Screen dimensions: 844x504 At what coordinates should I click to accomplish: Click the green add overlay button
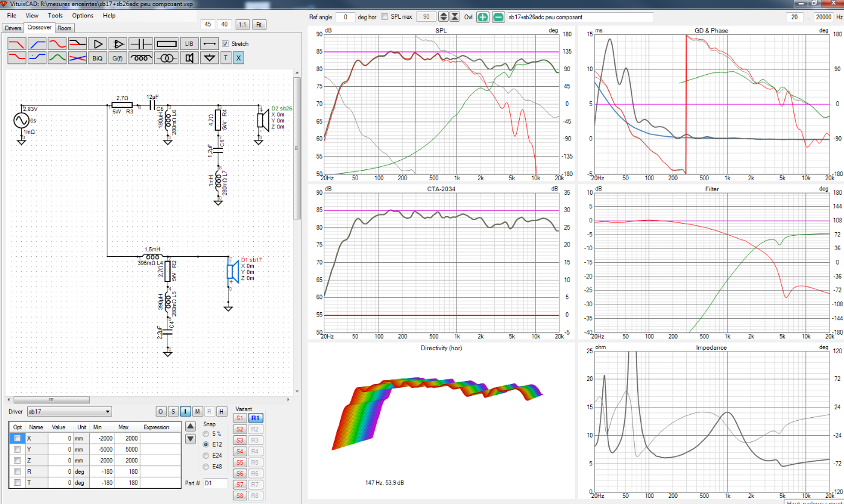click(483, 17)
